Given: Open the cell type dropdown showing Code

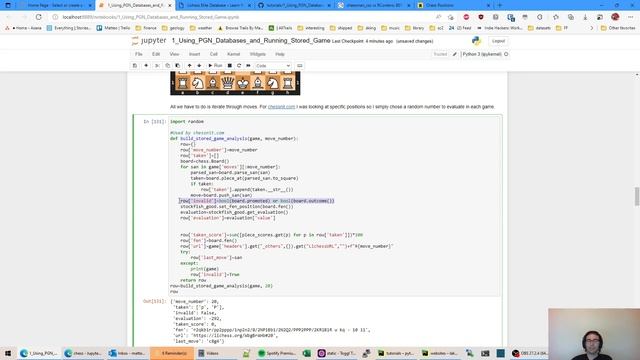Looking at the screenshot, I should pos(273,66).
